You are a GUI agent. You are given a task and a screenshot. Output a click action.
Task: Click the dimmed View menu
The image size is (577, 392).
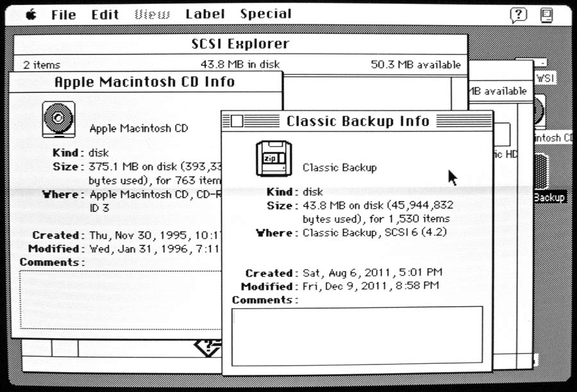click(152, 14)
